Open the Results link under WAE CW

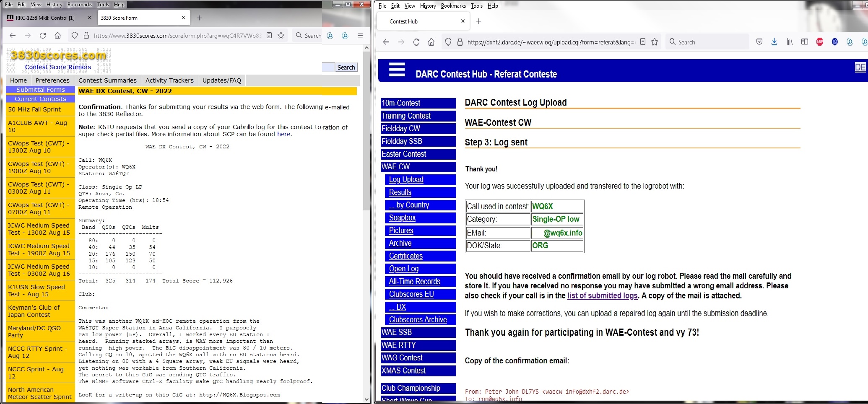click(x=400, y=192)
